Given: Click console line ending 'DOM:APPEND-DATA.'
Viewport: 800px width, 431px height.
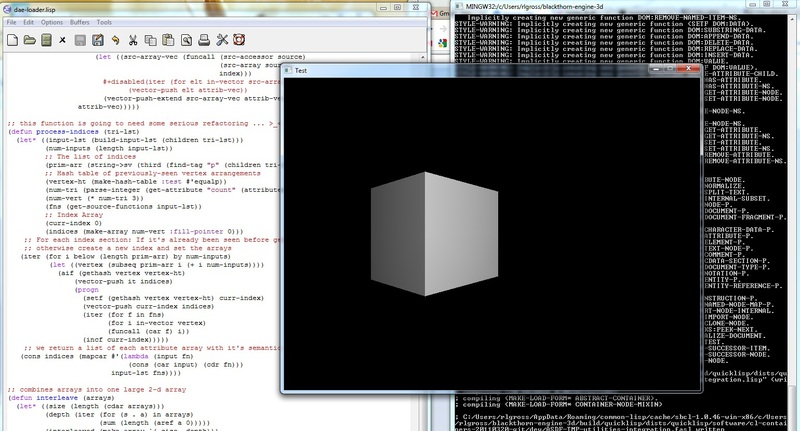Looking at the screenshot, I should coord(604,36).
